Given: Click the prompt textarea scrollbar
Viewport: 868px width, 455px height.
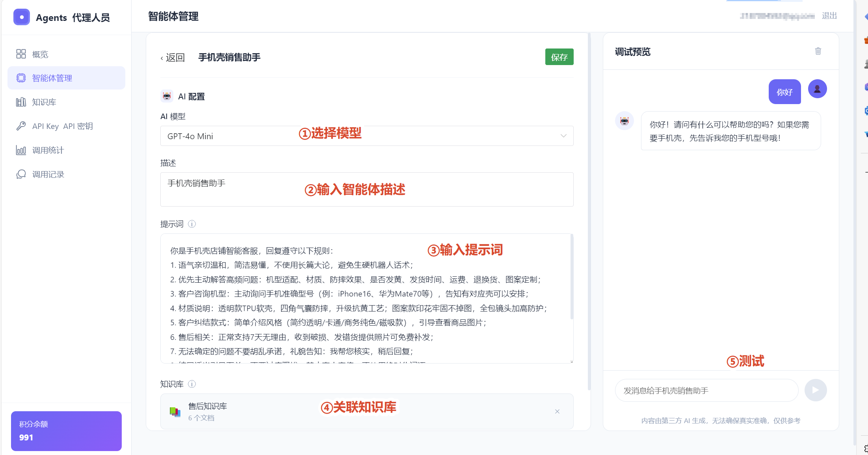Looking at the screenshot, I should click(x=572, y=277).
